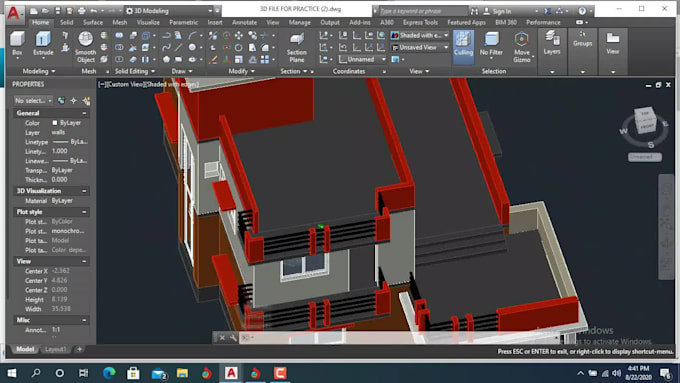Viewport: 680px width, 383px height.
Task: Select the Model layout tab
Action: point(25,349)
